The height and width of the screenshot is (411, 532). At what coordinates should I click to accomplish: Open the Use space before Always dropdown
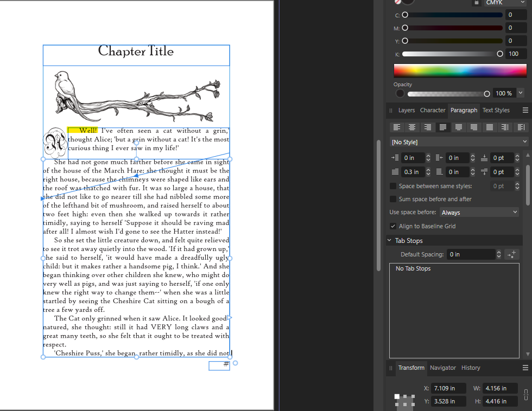coord(479,213)
